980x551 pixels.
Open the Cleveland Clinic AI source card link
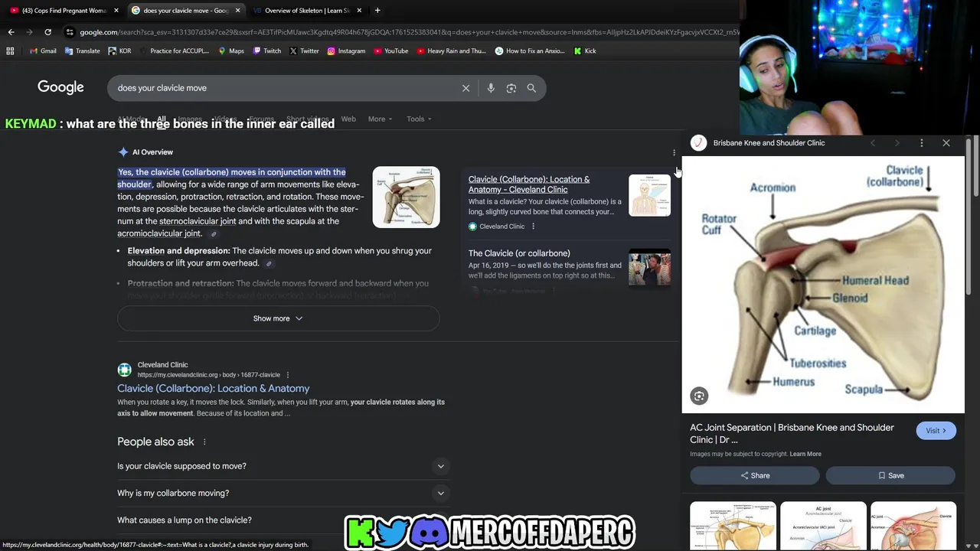[529, 184]
